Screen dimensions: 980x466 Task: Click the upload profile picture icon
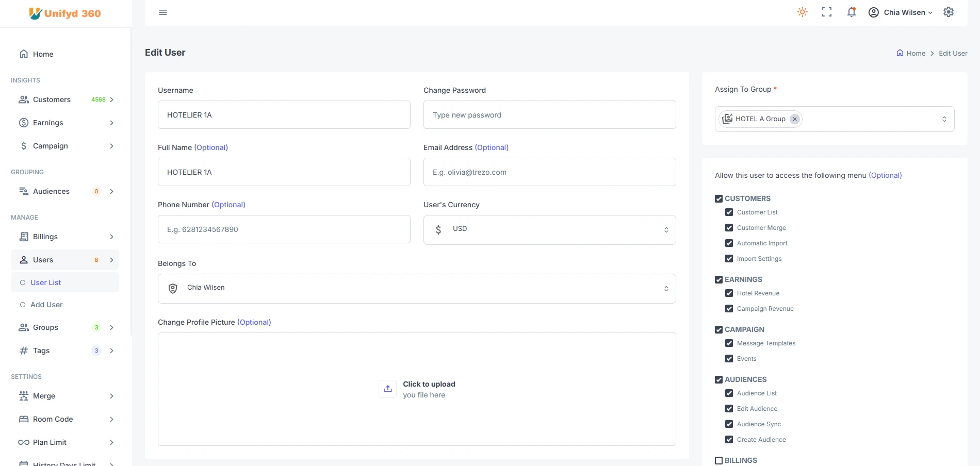point(388,389)
